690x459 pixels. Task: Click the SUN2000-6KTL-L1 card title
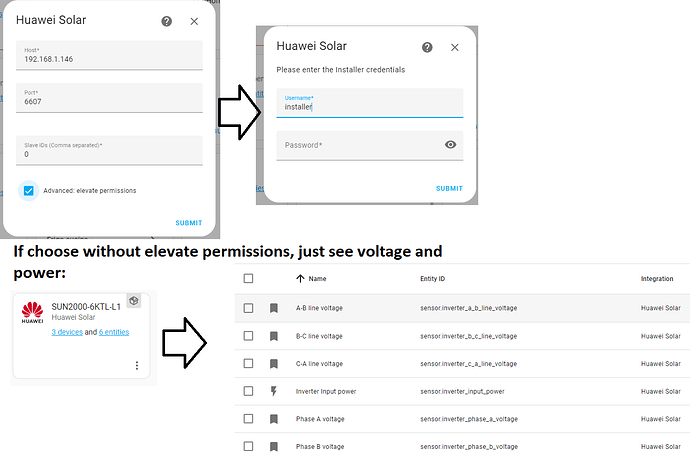(x=86, y=307)
